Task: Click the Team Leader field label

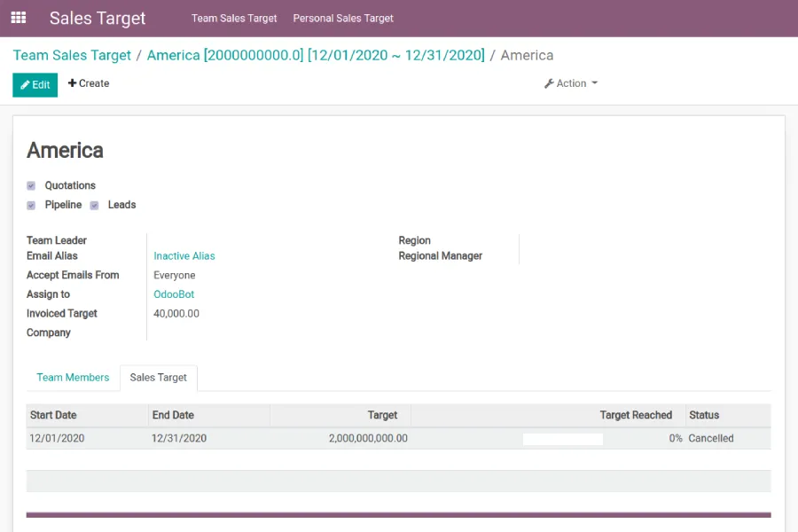Action: pos(57,240)
